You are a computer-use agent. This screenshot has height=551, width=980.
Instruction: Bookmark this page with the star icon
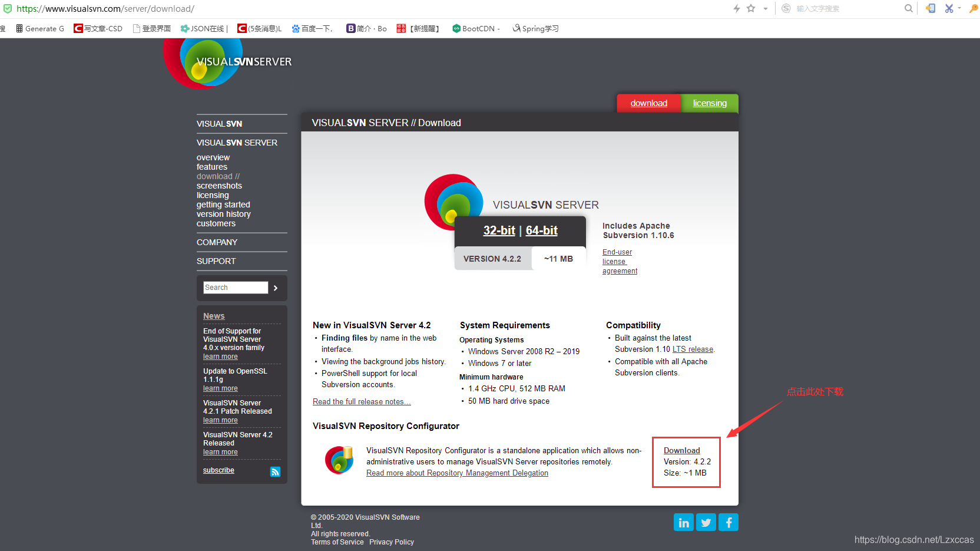click(x=751, y=8)
